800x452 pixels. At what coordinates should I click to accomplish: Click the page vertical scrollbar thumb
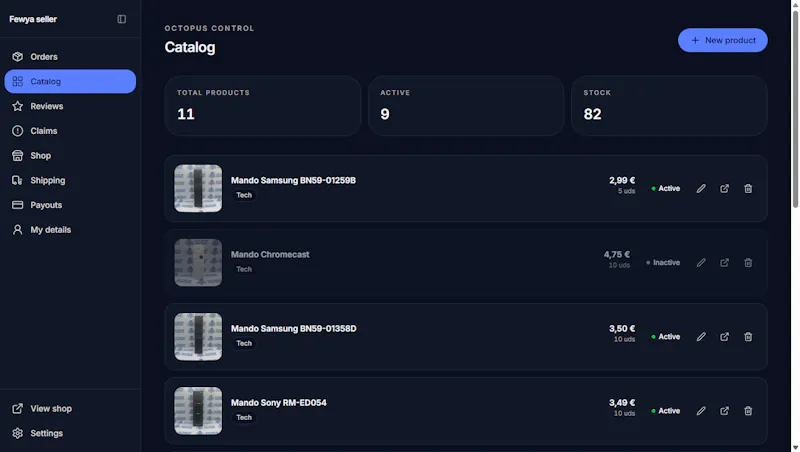point(795,107)
